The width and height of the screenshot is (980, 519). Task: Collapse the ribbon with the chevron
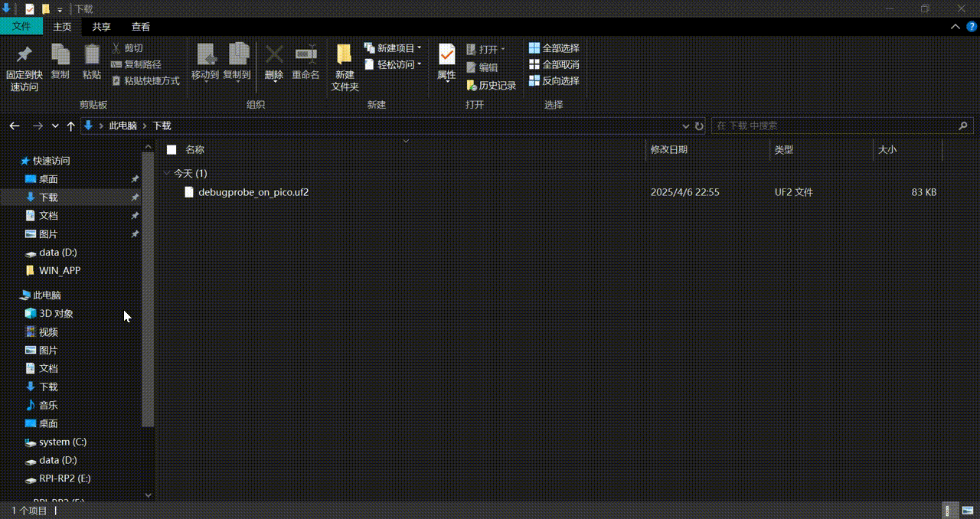pyautogui.click(x=955, y=27)
